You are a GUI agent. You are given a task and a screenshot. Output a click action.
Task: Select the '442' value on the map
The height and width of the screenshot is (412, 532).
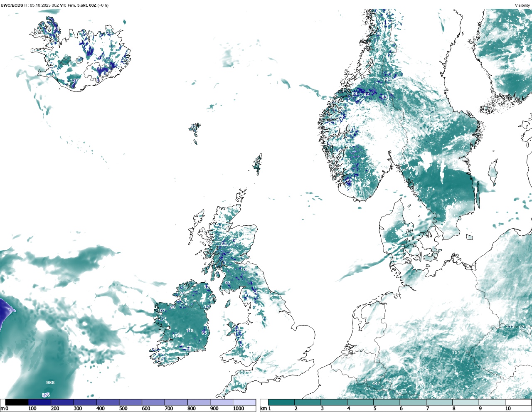pyautogui.click(x=387, y=380)
